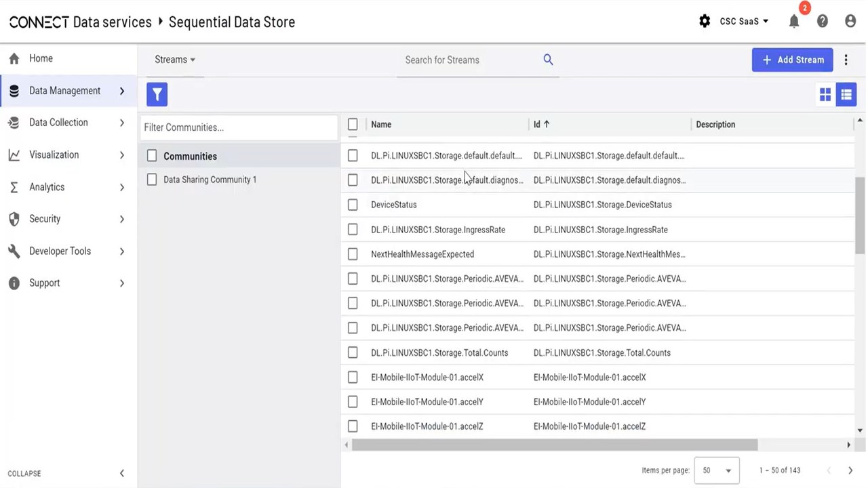Select the DeviceStatus stream checkbox
The width and height of the screenshot is (868, 488).
pos(353,205)
